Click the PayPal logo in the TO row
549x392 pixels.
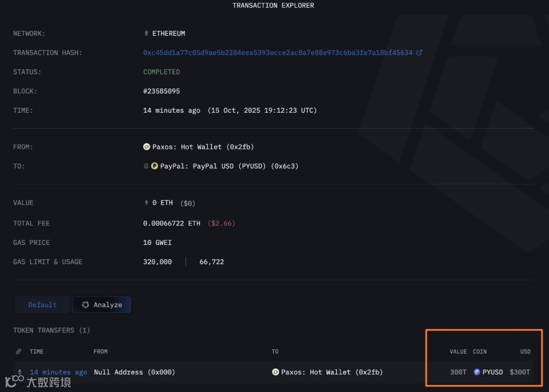pos(155,166)
